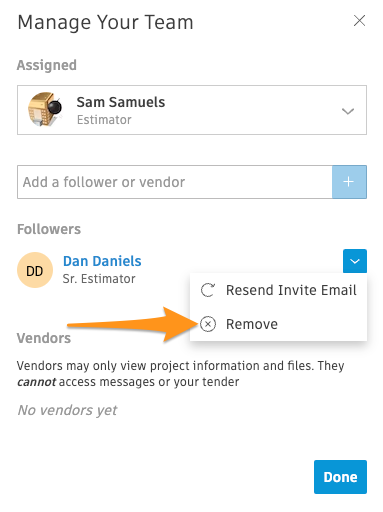Close the Manage Your Team dialog
Viewport: 383px width, 512px height.
click(x=359, y=21)
